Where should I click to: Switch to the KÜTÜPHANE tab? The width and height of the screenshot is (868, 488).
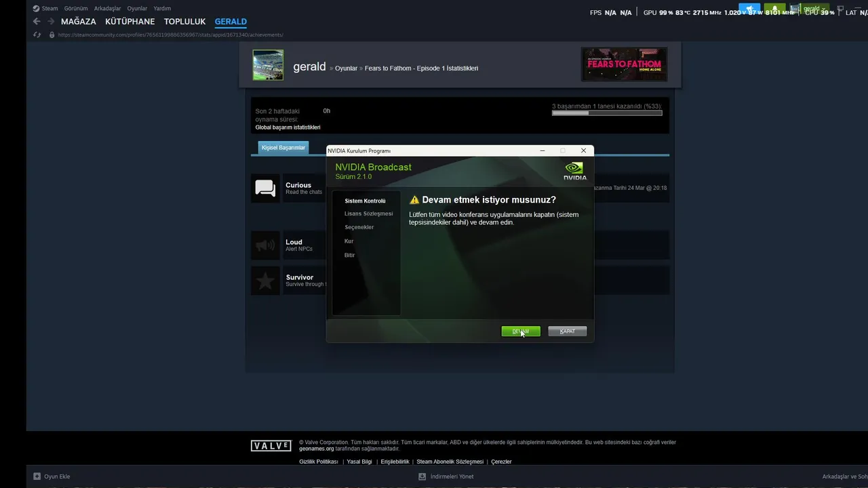(x=130, y=22)
